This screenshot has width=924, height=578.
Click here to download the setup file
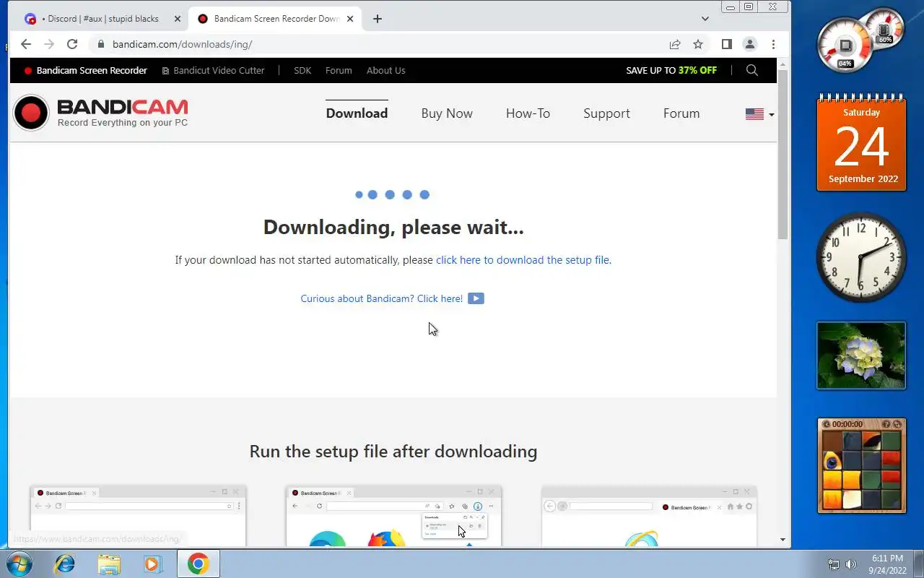pos(523,260)
